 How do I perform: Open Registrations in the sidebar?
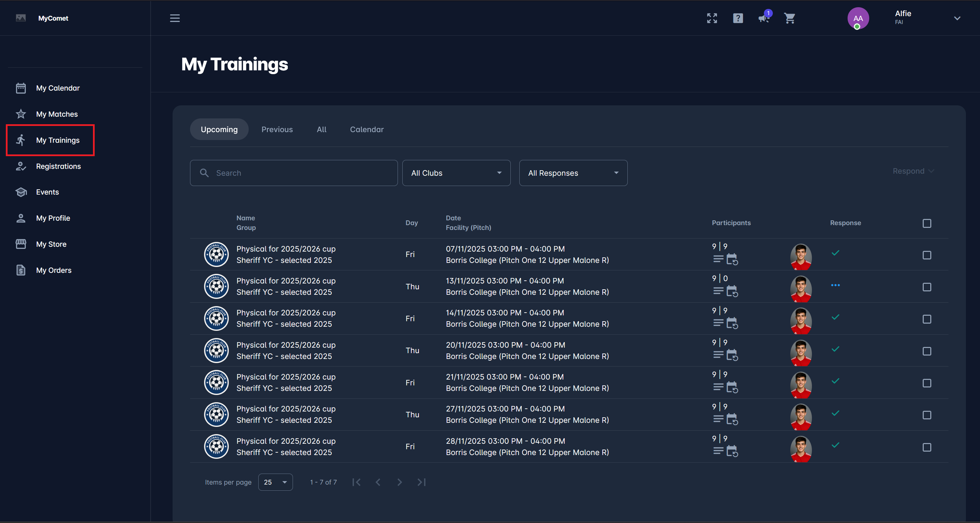[x=58, y=166]
